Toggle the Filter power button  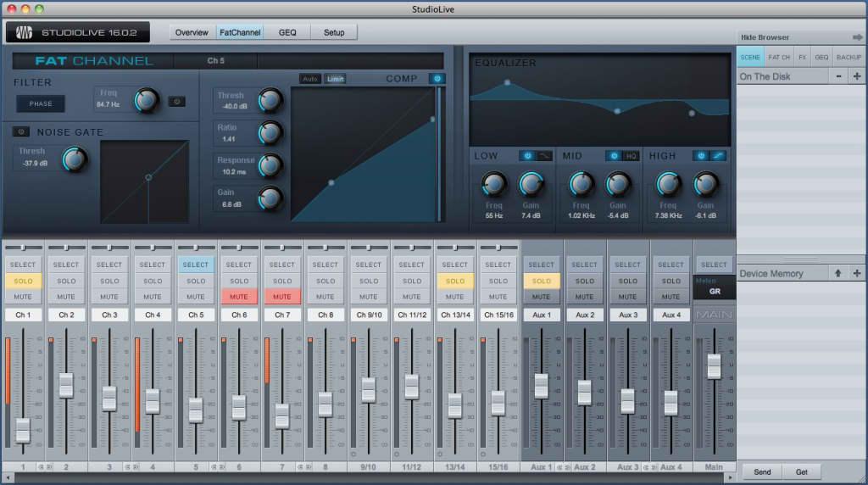[177, 102]
